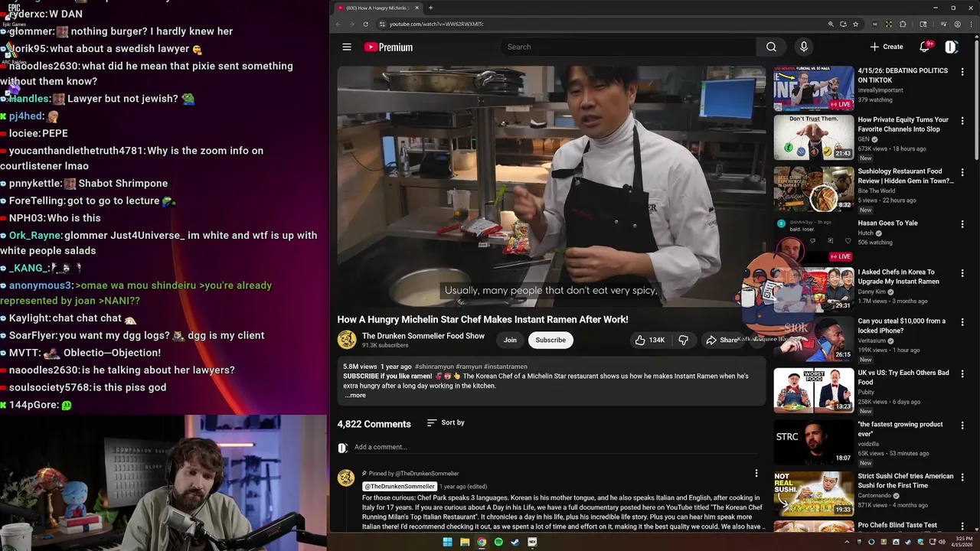Join The Drunken Sommelier channel membership
The image size is (980, 551).
tap(510, 340)
